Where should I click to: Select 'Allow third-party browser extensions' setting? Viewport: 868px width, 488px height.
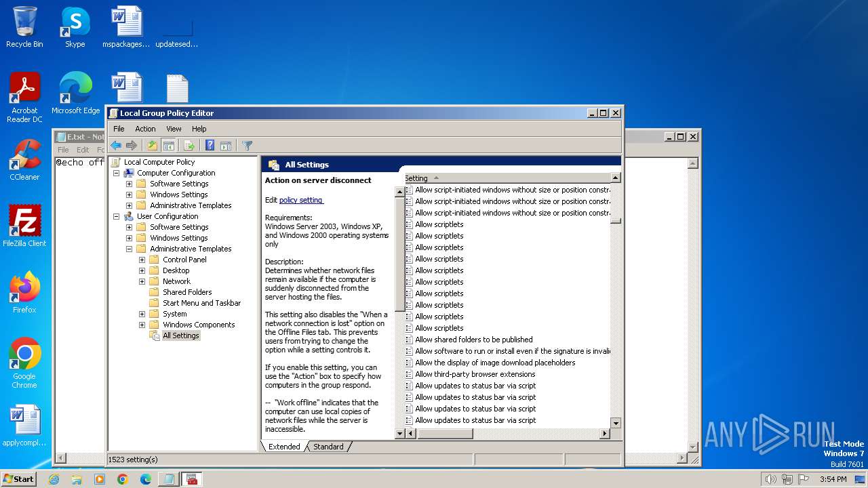coord(475,374)
